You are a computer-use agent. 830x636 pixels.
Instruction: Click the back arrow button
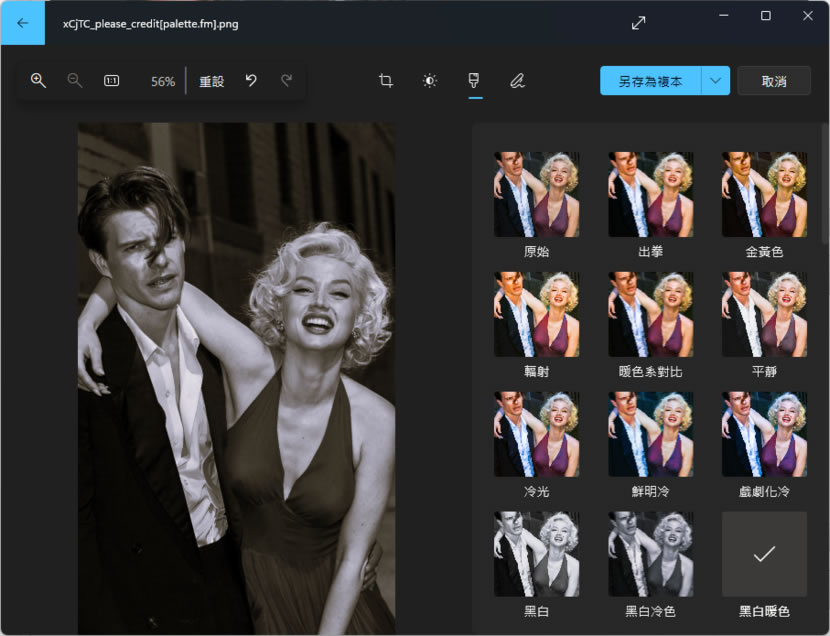(22, 22)
